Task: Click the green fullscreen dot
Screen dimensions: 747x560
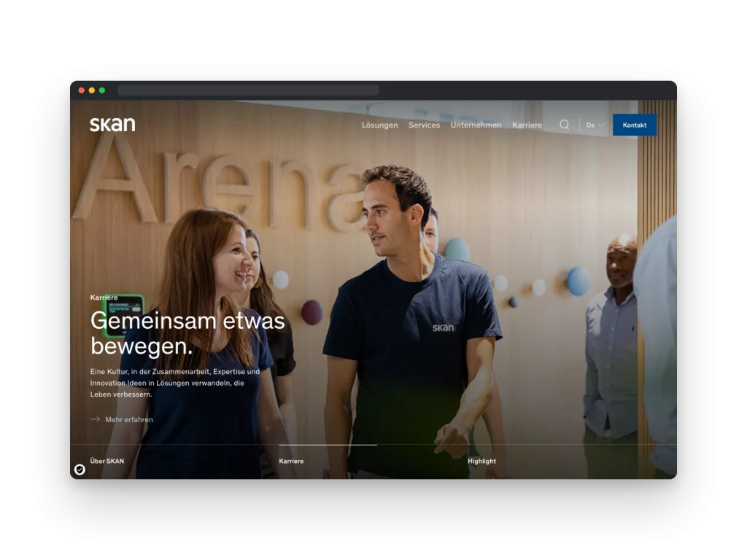Action: [102, 90]
